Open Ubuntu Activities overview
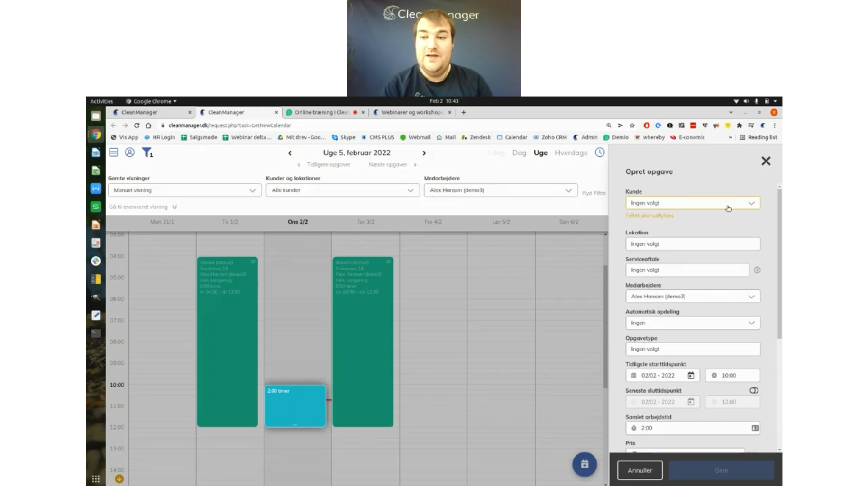This screenshot has width=868, height=486. [101, 101]
